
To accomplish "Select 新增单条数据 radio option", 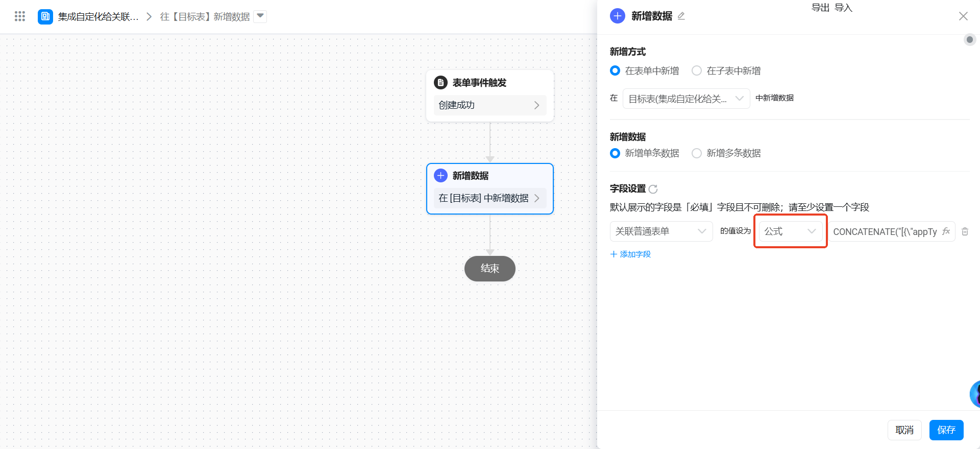I will pyautogui.click(x=615, y=153).
